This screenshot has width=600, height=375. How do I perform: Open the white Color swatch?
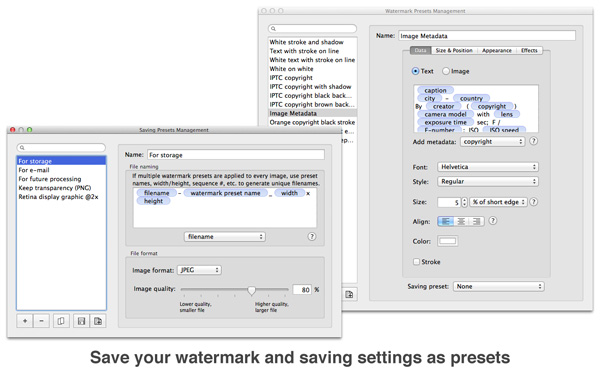(x=448, y=241)
